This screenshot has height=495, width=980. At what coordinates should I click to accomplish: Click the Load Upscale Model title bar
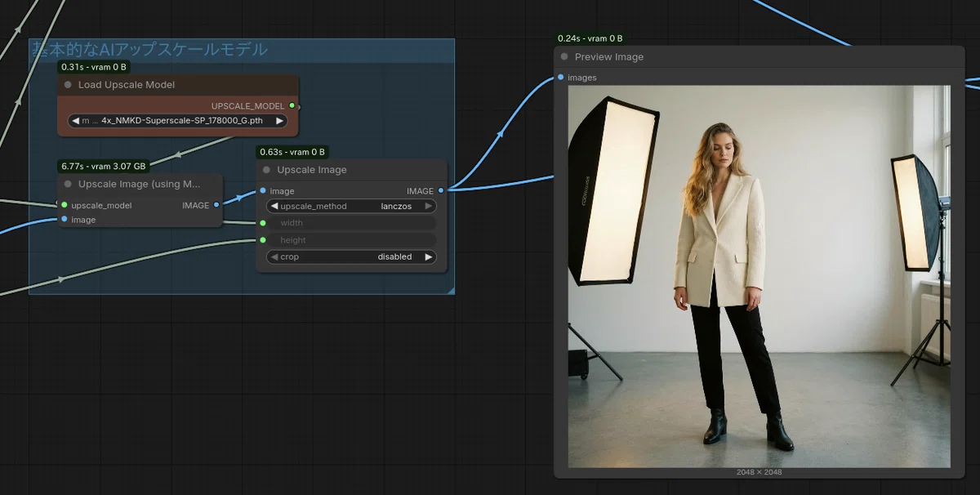click(x=178, y=85)
